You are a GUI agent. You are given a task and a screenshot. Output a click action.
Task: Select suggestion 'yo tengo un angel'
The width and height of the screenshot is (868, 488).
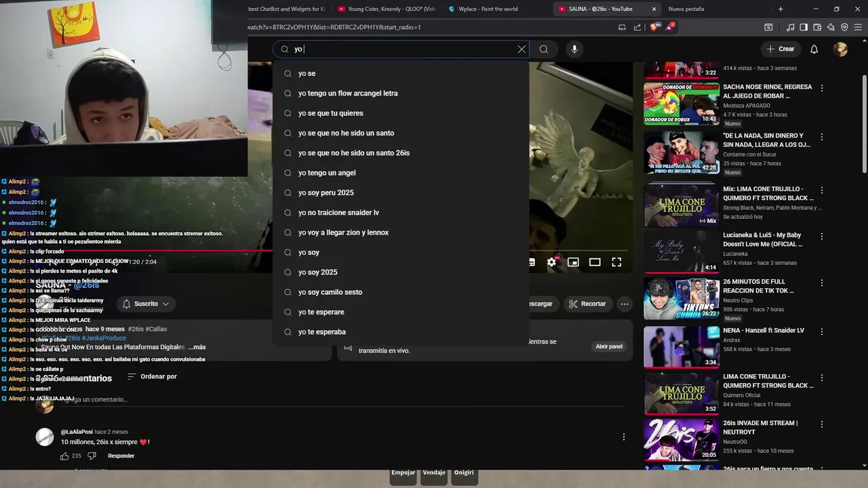pos(401,173)
